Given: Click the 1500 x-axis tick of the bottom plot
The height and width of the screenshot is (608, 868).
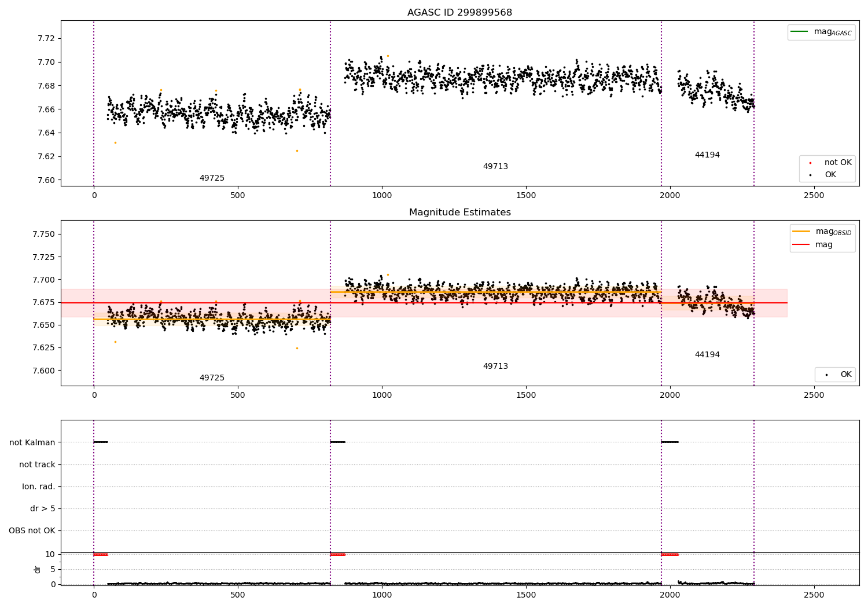Looking at the screenshot, I should 525,595.
